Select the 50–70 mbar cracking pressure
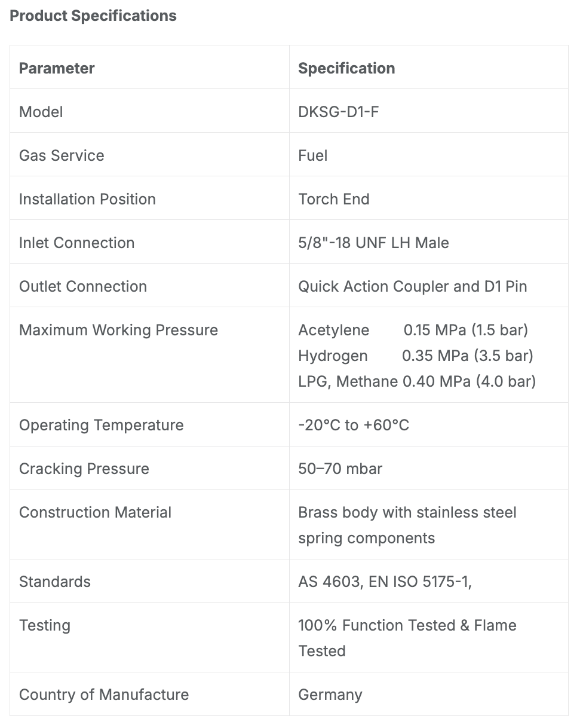This screenshot has height=728, width=583. [x=340, y=469]
